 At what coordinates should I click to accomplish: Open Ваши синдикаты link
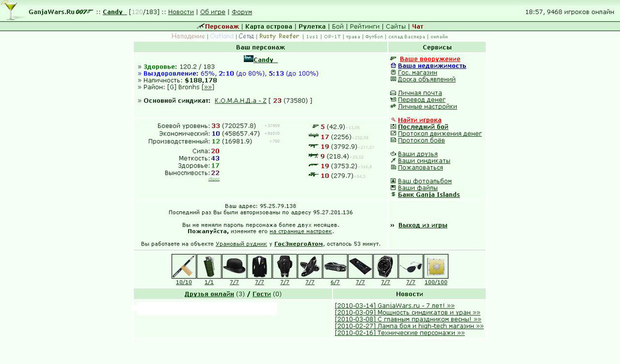(x=424, y=161)
